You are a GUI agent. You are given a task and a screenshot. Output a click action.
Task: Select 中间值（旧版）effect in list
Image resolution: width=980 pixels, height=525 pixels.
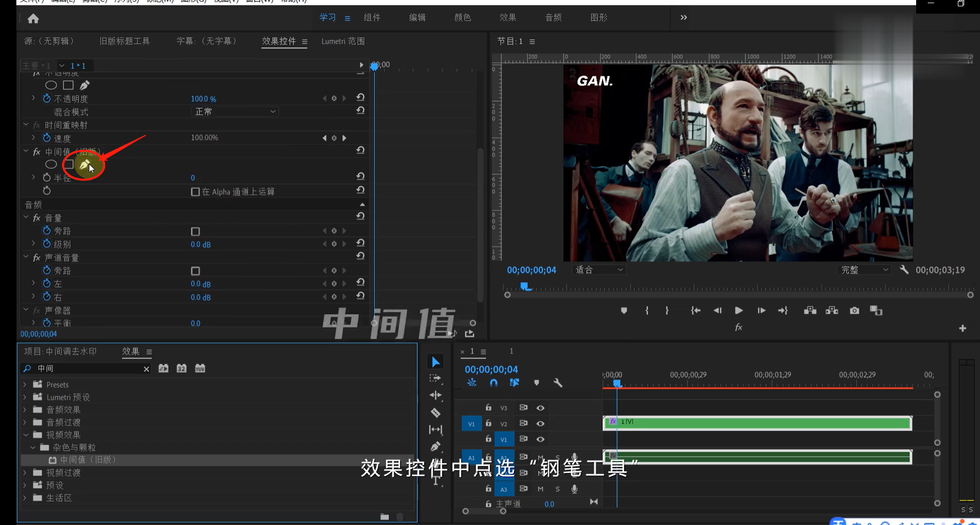(88, 460)
